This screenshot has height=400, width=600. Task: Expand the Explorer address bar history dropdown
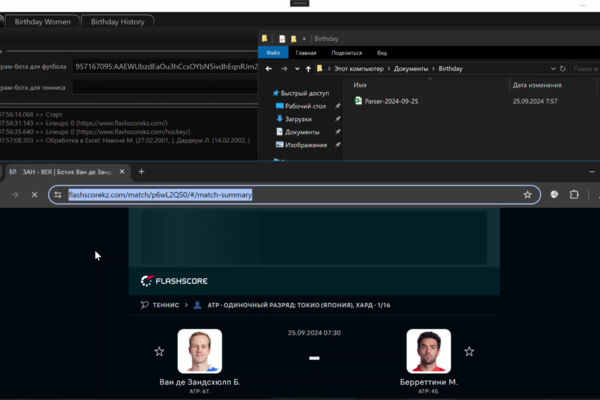point(553,69)
